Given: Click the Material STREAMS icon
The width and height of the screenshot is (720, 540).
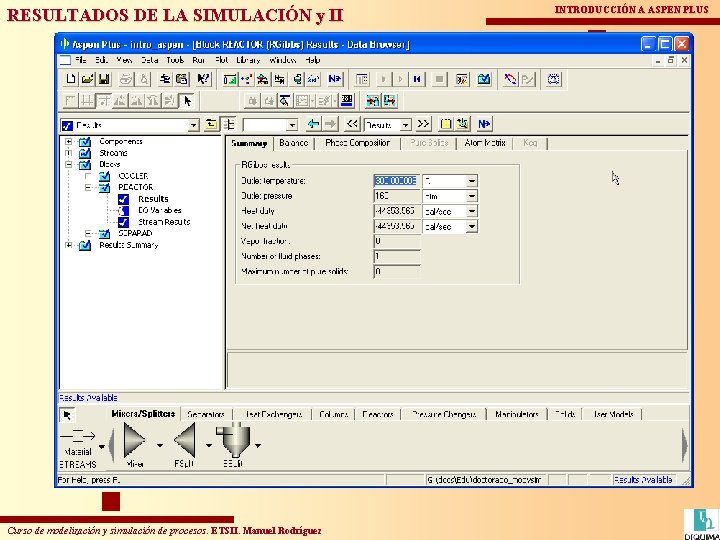Looking at the screenshot, I should click(x=78, y=436).
